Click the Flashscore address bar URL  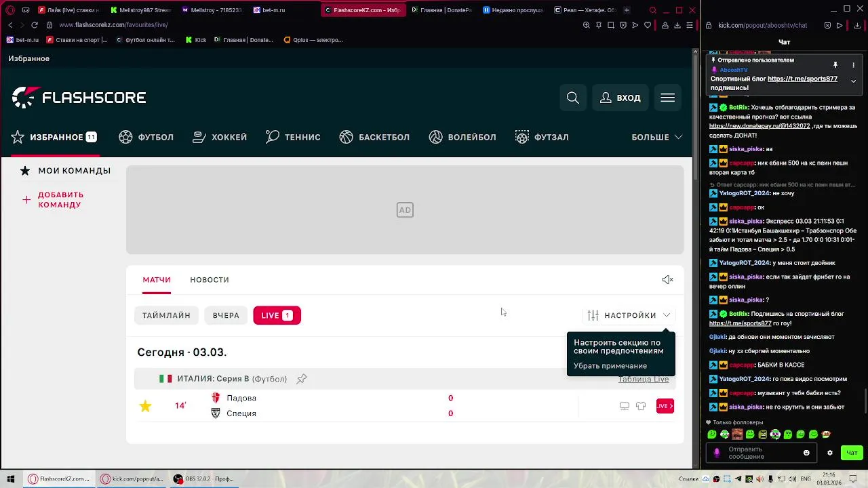pyautogui.click(x=113, y=25)
